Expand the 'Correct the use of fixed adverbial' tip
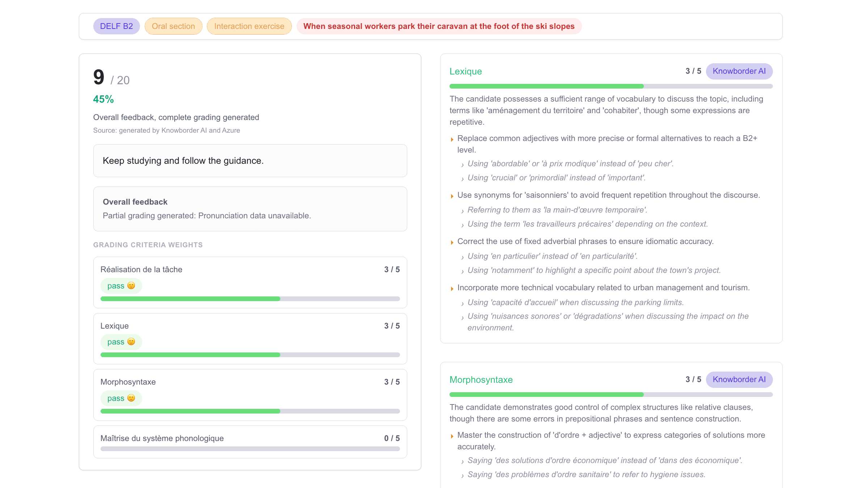This screenshot has width=868, height=488. (452, 242)
